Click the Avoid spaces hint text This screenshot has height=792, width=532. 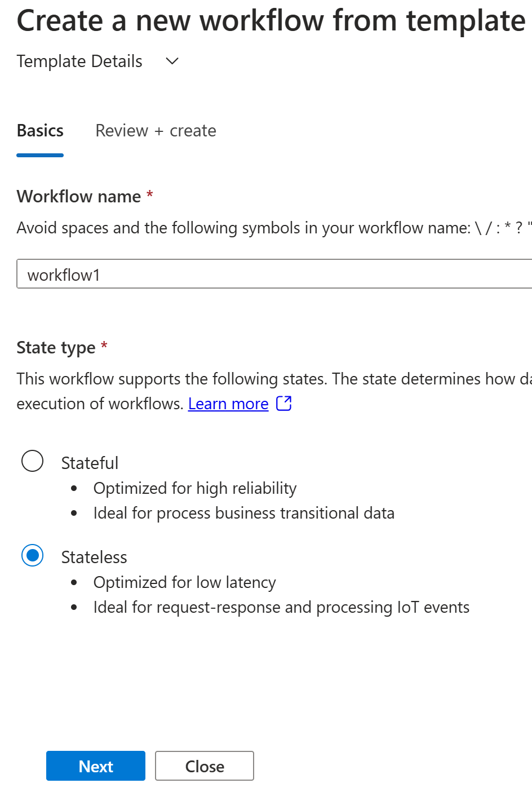(x=274, y=228)
